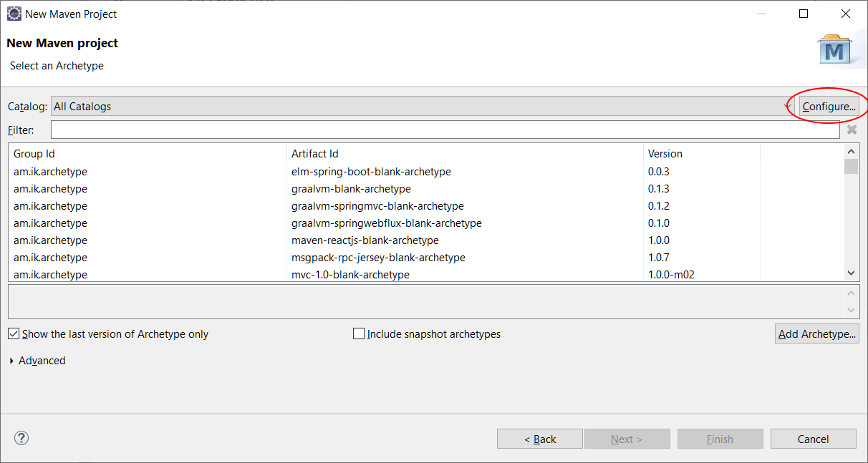Click the Eclipse icon in the title bar
The width and height of the screenshot is (868, 463).
coord(14,14)
